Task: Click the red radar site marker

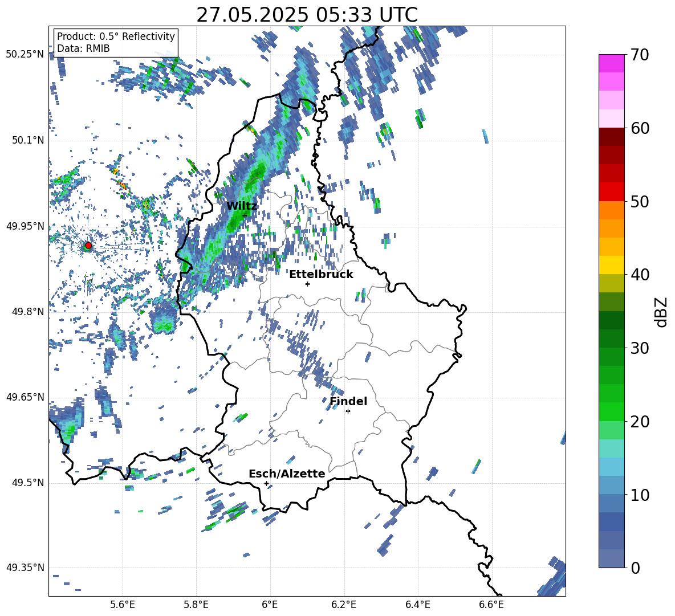Action: (x=88, y=246)
